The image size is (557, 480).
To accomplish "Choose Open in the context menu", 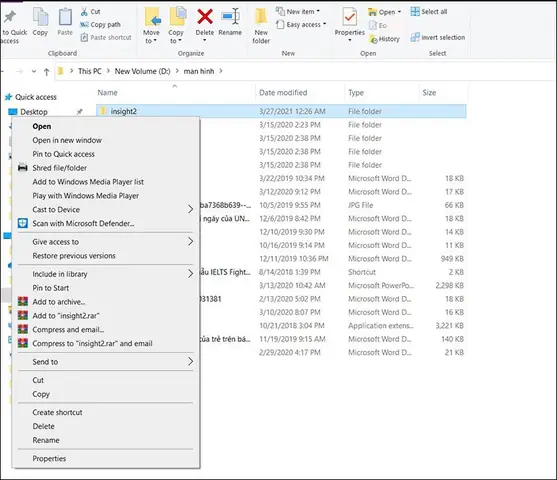I will [42, 126].
